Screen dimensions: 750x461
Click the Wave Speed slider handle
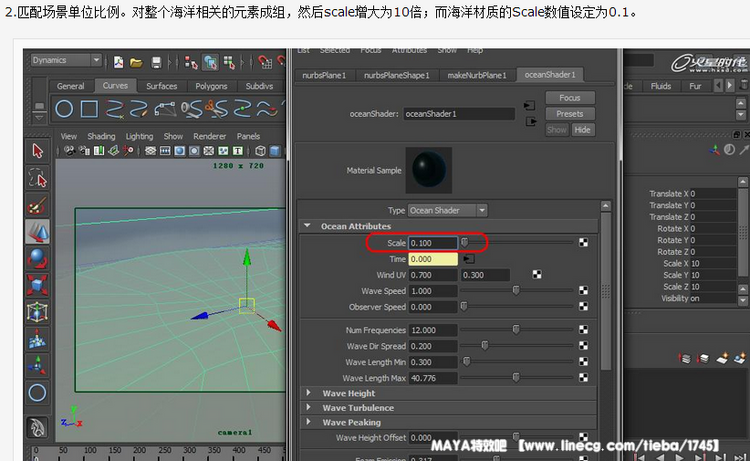[516, 290]
